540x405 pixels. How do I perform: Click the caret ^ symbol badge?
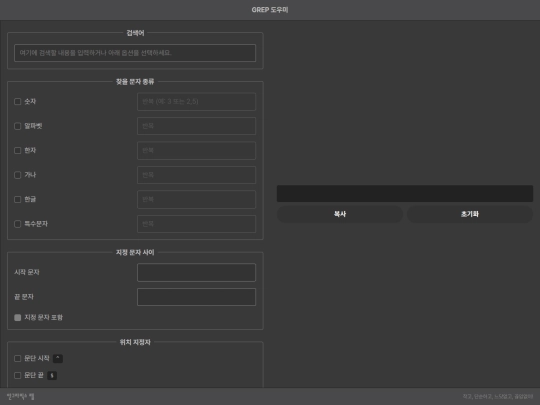58,359
